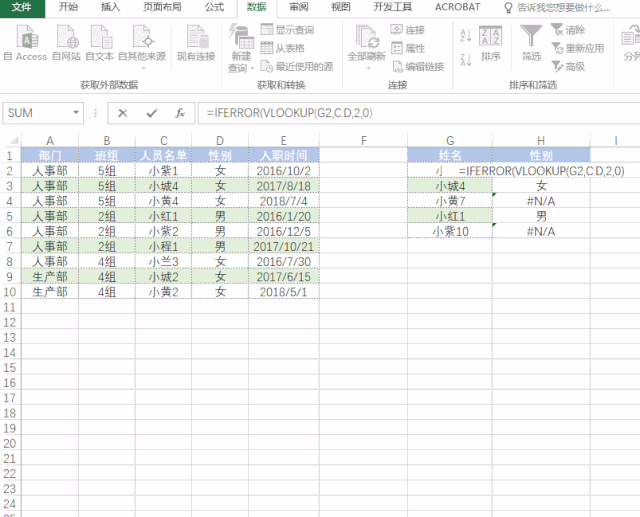Switch to the 开始 tab

(x=68, y=7)
